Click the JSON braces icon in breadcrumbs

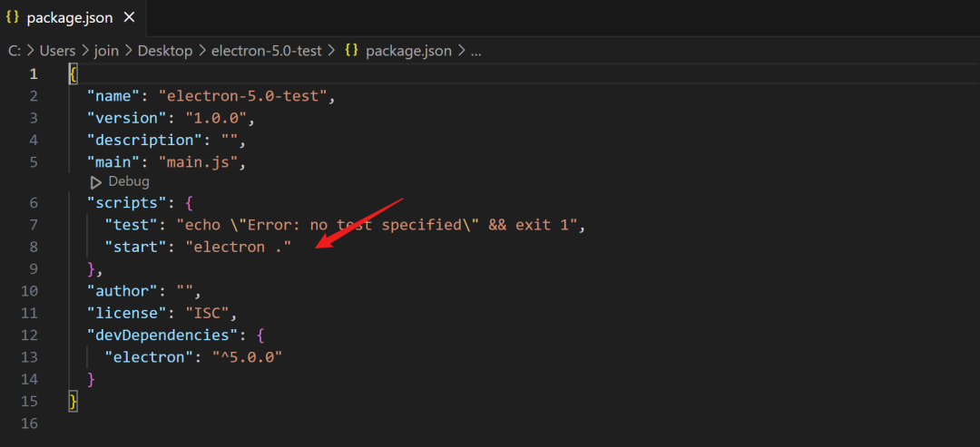[349, 51]
